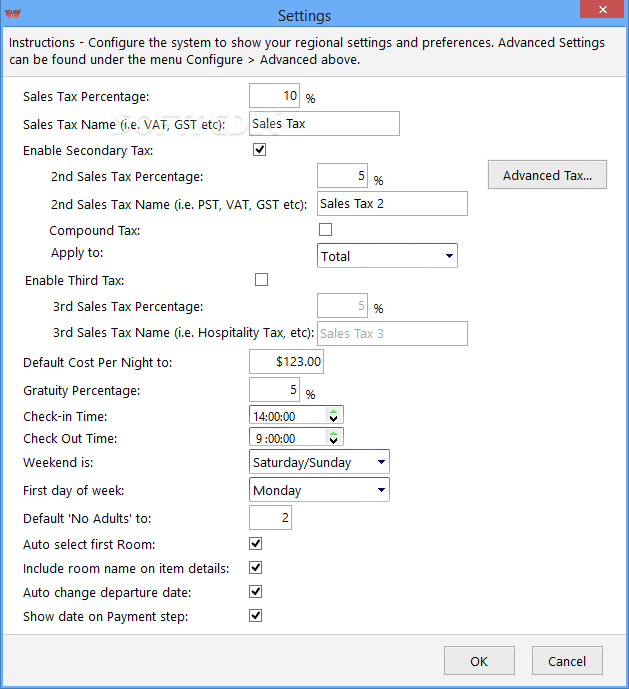Close the Settings dialog window
629x689 pixels.
(x=602, y=9)
